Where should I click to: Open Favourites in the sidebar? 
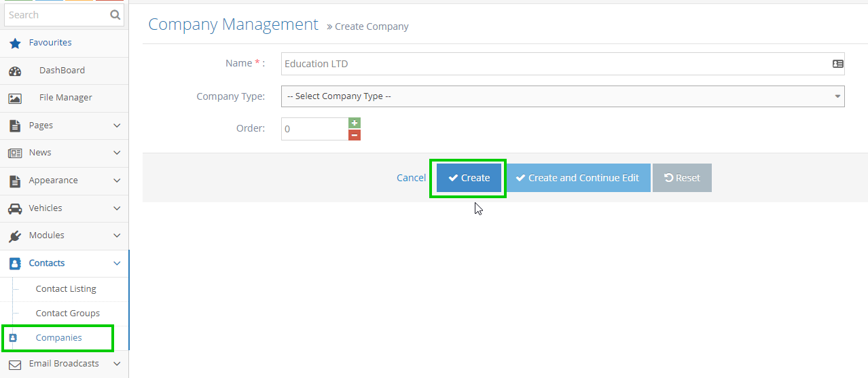(x=50, y=43)
